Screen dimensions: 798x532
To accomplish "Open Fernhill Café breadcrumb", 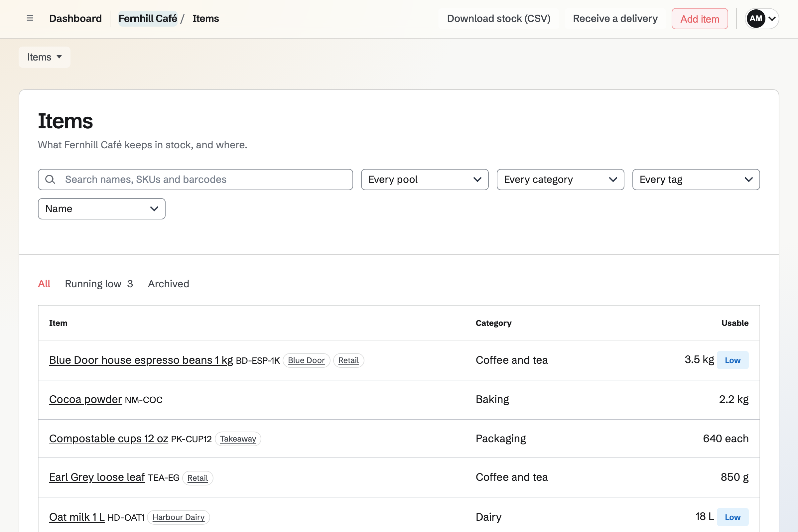I will pos(148,18).
